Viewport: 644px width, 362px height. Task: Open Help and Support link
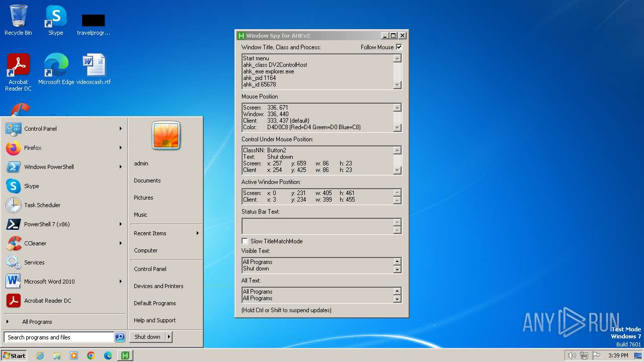pos(155,320)
